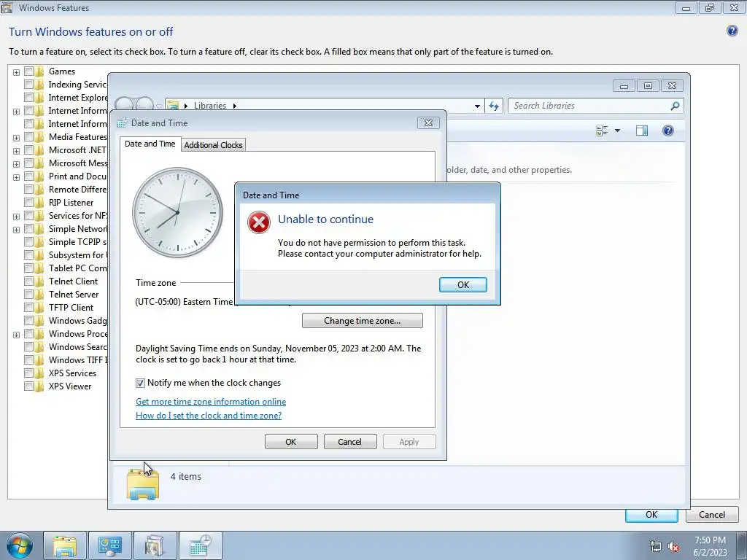Click the change view icon in Libraries

tap(602, 131)
